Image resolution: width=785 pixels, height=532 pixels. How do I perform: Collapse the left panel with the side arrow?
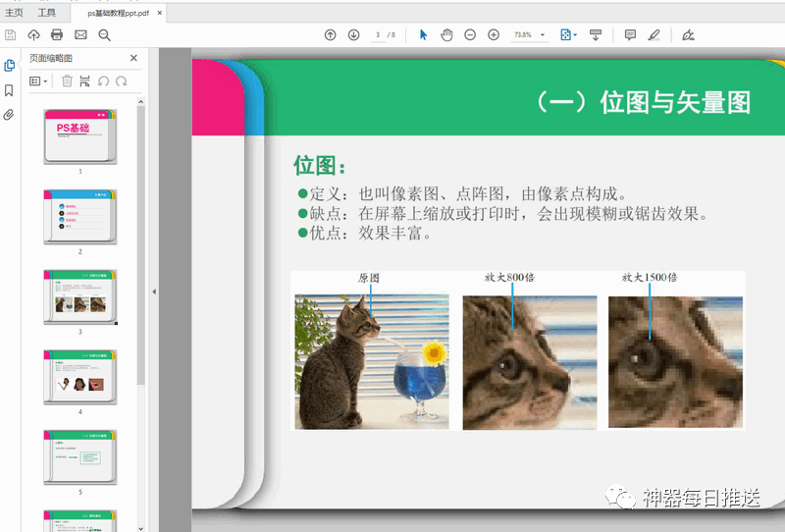point(154,292)
